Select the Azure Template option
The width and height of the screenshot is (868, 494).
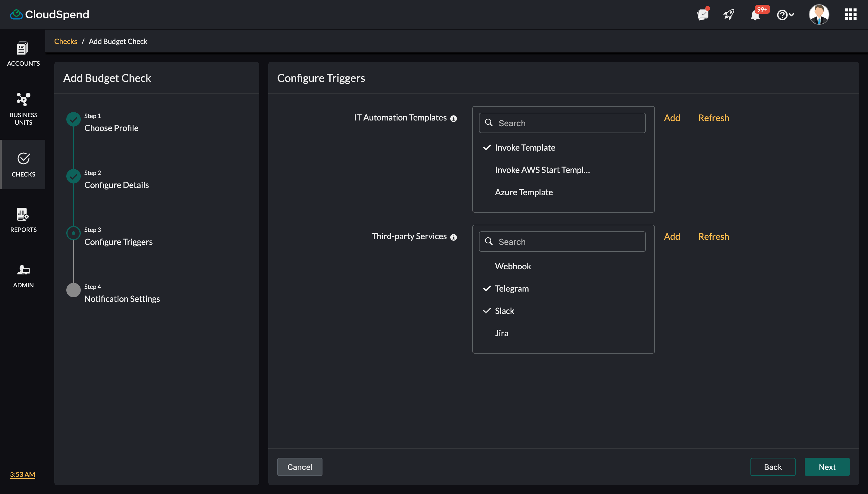point(524,192)
